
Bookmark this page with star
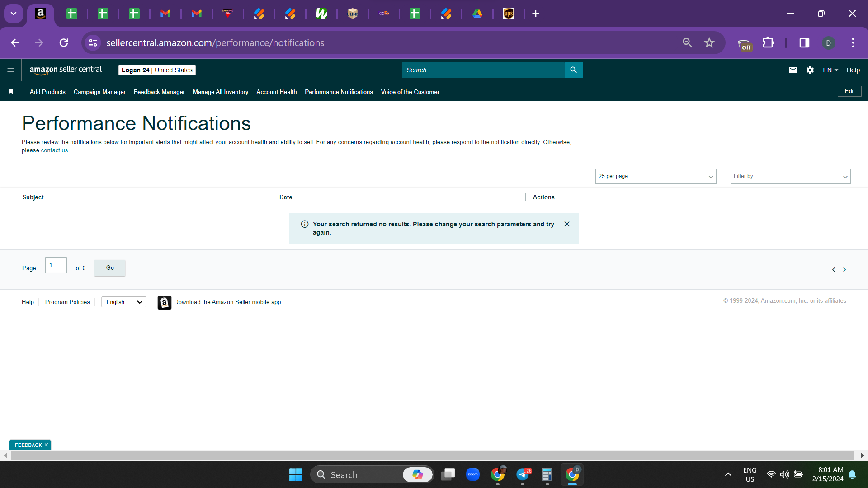click(709, 43)
